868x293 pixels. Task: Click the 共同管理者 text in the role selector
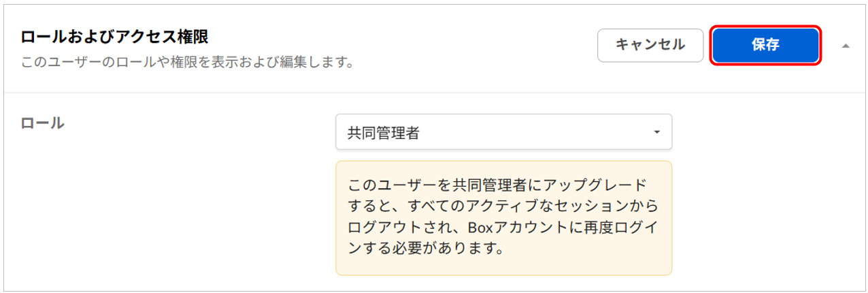point(383,132)
